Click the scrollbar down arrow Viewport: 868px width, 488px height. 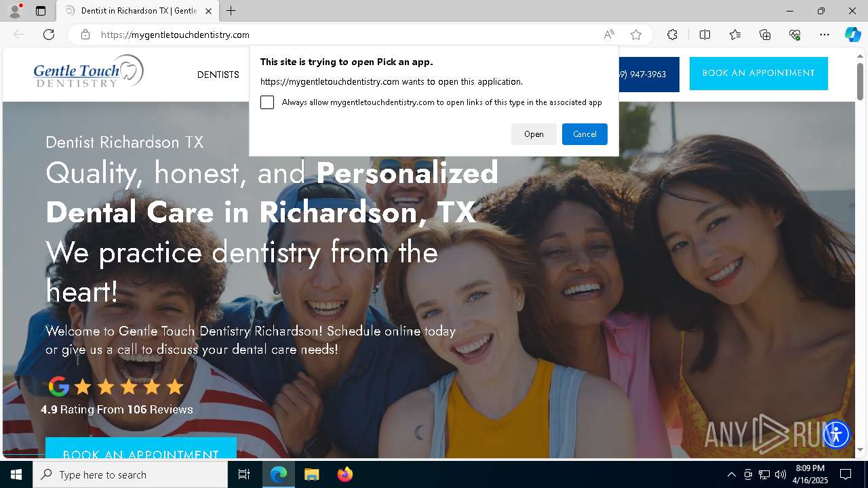point(860,450)
